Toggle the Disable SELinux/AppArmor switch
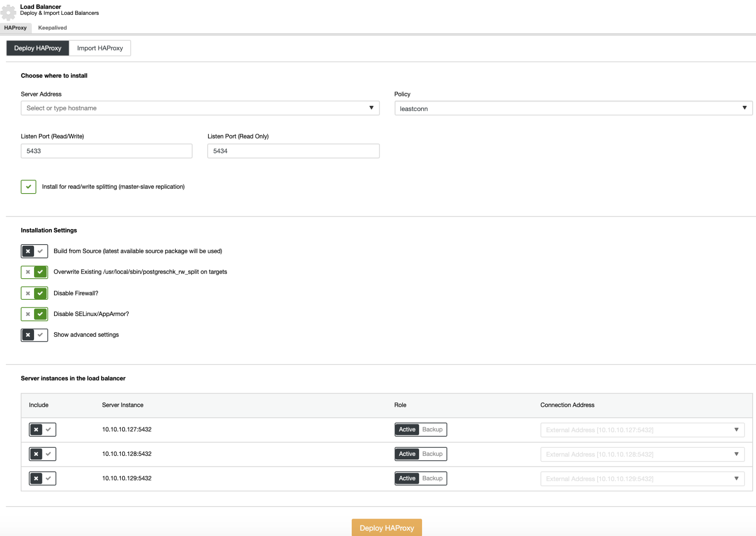Viewport: 756px width, 536px height. pos(34,314)
